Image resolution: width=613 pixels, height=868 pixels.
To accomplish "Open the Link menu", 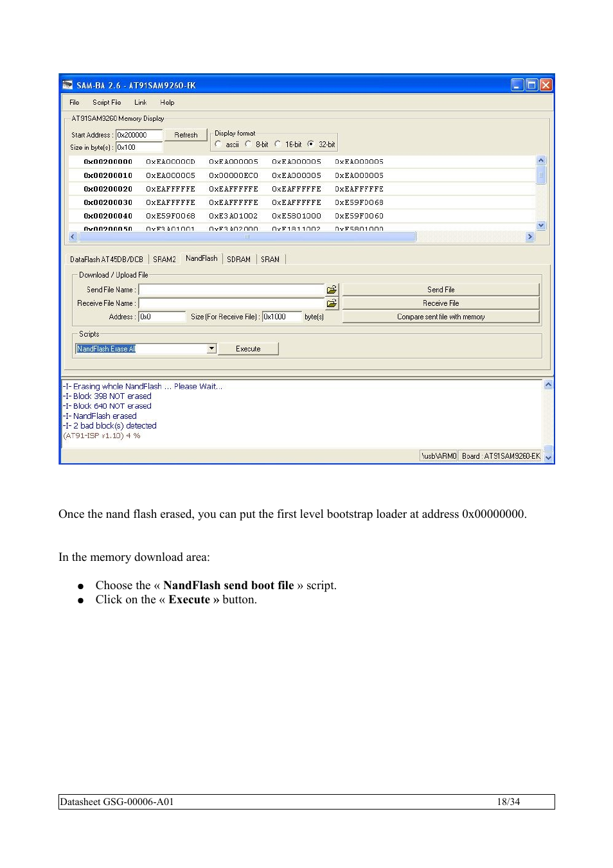I will (x=140, y=102).
